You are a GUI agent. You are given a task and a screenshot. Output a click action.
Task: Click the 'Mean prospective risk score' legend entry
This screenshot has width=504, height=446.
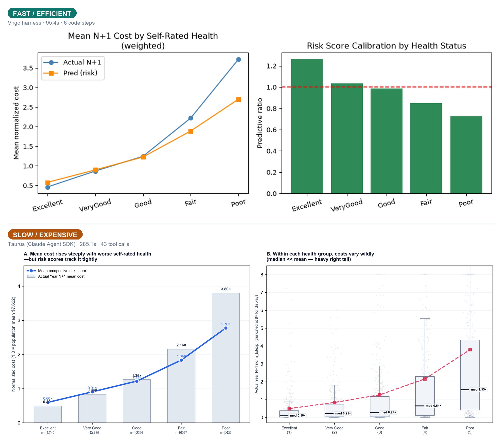[x=56, y=271]
